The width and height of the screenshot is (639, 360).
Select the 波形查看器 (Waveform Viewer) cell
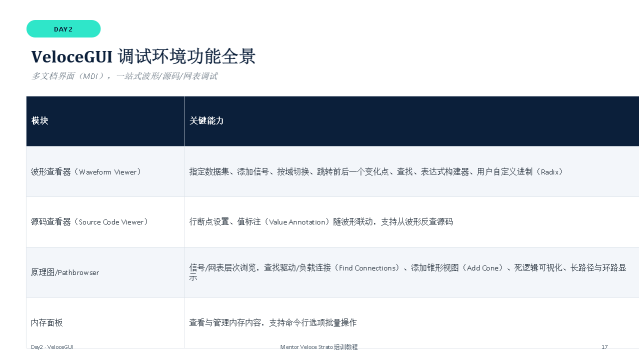click(105, 172)
